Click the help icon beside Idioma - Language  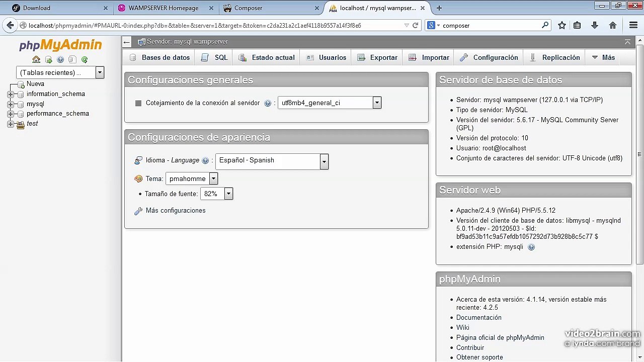click(x=205, y=160)
